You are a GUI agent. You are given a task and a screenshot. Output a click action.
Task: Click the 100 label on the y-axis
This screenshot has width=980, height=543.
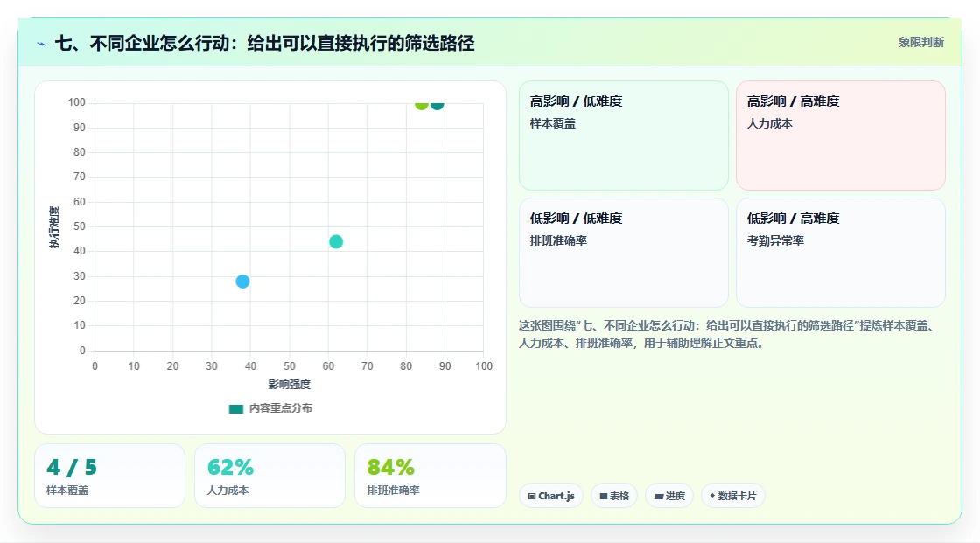77,102
